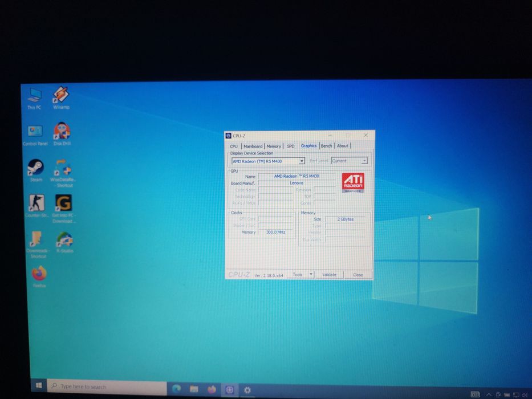Select the Get Into PC download icon
This screenshot has width=532, height=399.
(x=64, y=208)
